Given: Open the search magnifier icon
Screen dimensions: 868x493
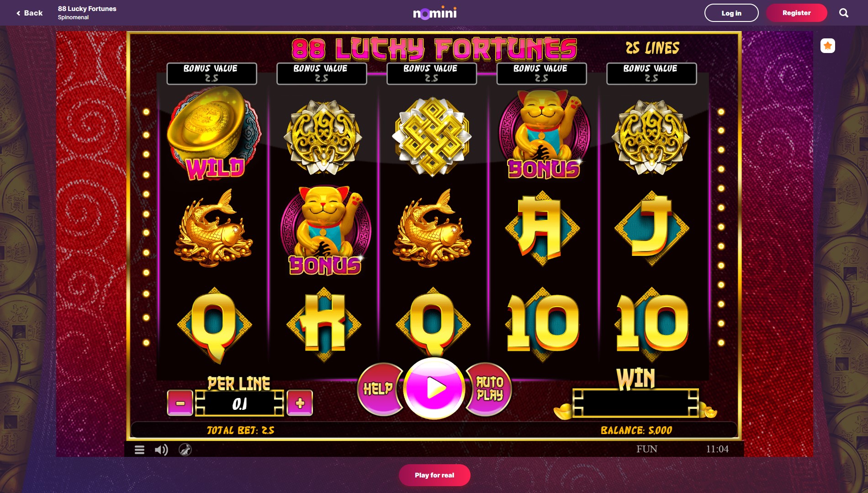Looking at the screenshot, I should pyautogui.click(x=843, y=13).
